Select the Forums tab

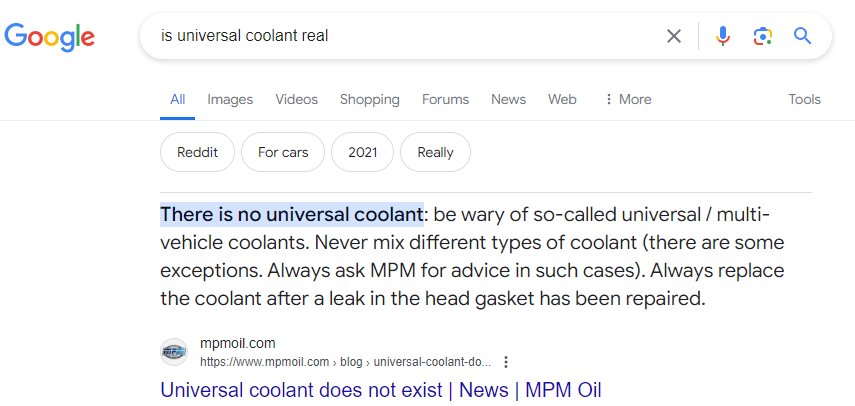pyautogui.click(x=445, y=99)
